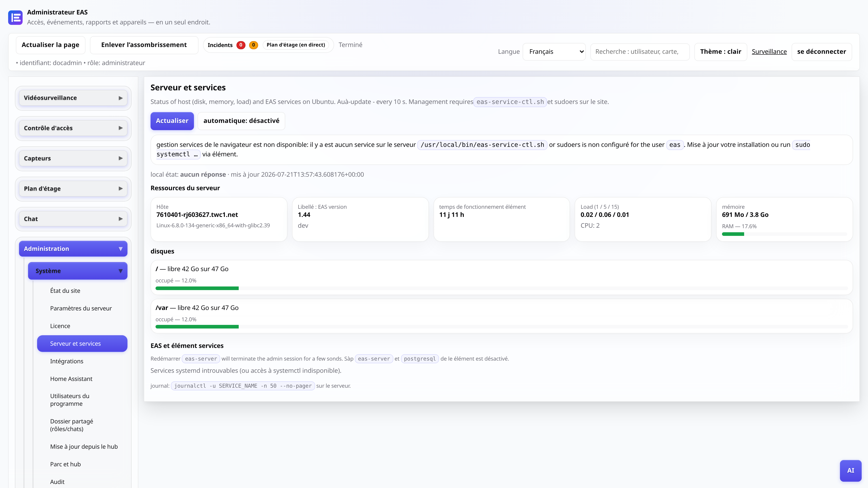Click the orange incidents counter badge
The width and height of the screenshot is (868, 488).
(253, 45)
